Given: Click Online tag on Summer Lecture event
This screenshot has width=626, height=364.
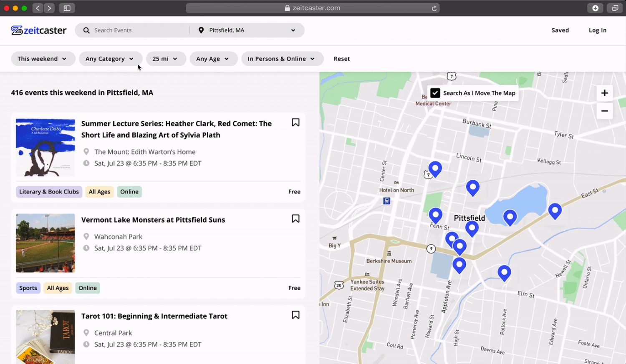Looking at the screenshot, I should (x=129, y=192).
